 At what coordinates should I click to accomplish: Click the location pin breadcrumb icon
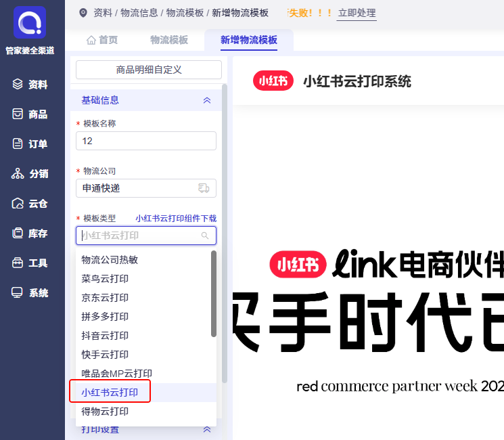83,13
